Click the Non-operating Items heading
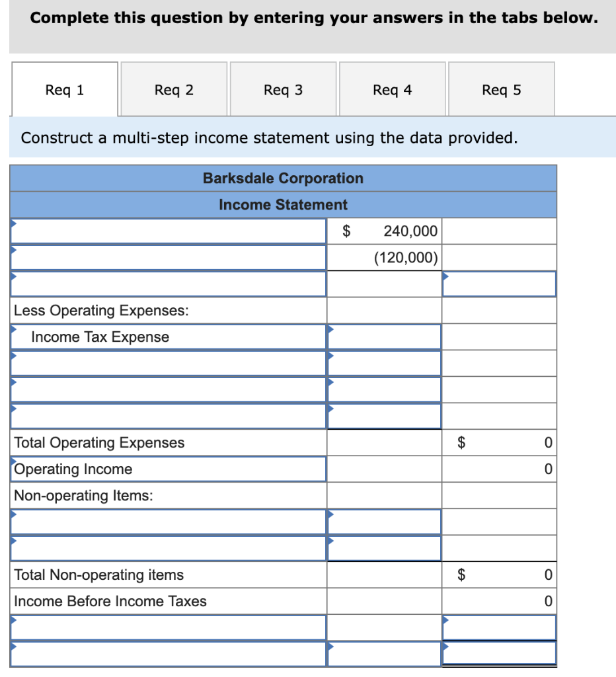The image size is (616, 677). coord(83,495)
